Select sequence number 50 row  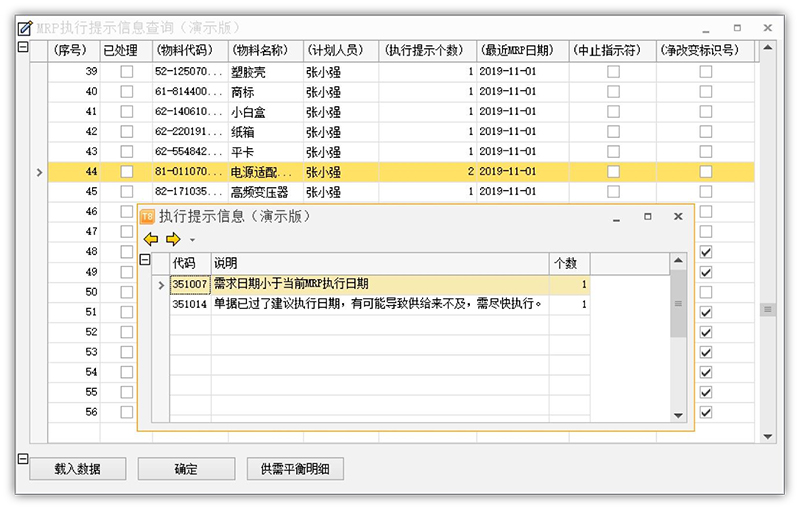91,292
